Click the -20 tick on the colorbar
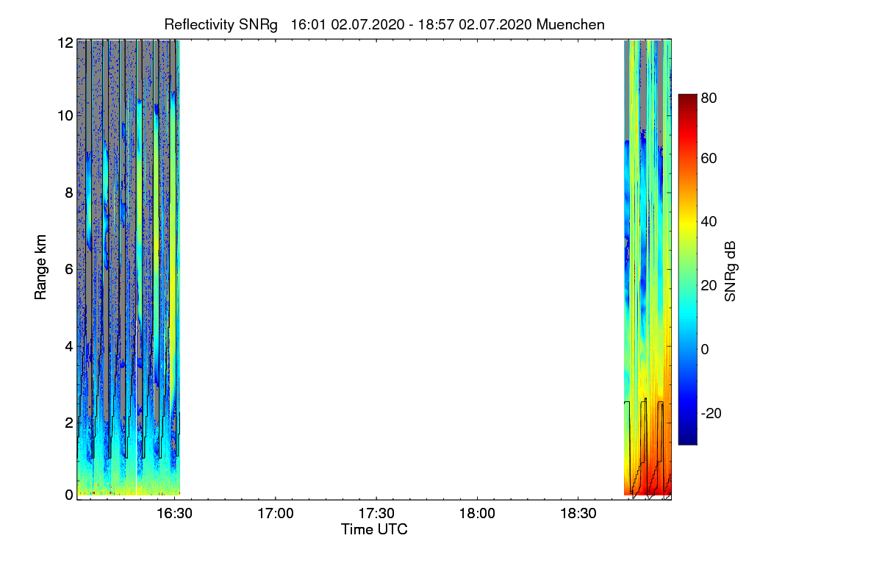 711,413
